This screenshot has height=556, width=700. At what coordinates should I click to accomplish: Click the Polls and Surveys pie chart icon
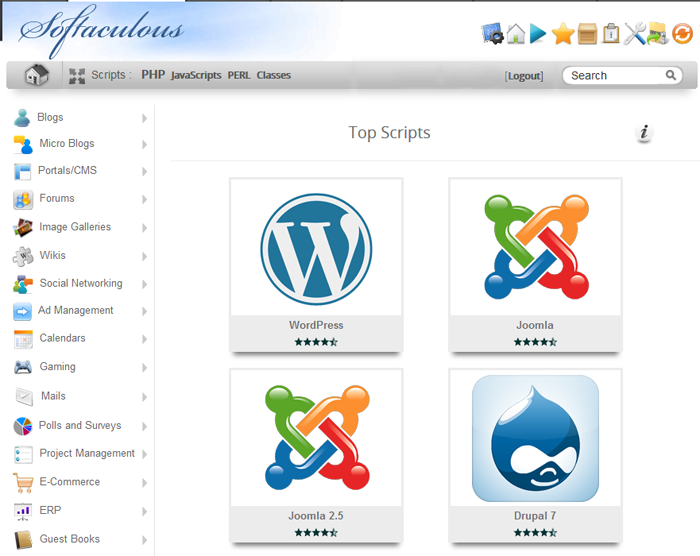point(23,426)
